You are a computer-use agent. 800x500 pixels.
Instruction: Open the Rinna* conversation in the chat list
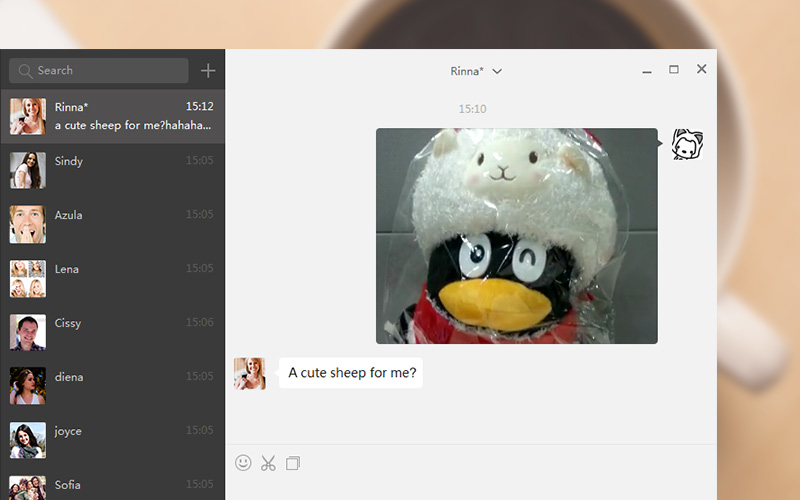[112, 116]
